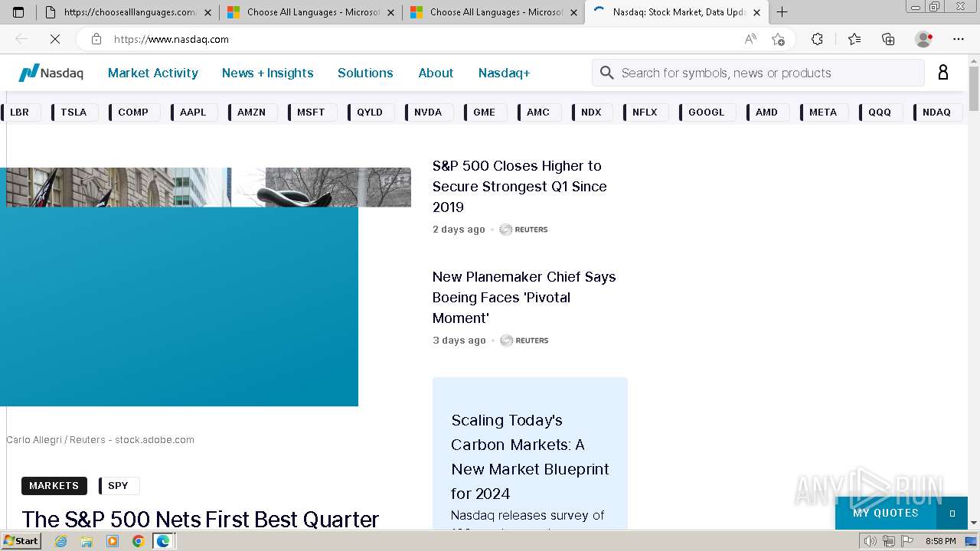Open S&P 500 Closes Higher article

[x=520, y=186]
